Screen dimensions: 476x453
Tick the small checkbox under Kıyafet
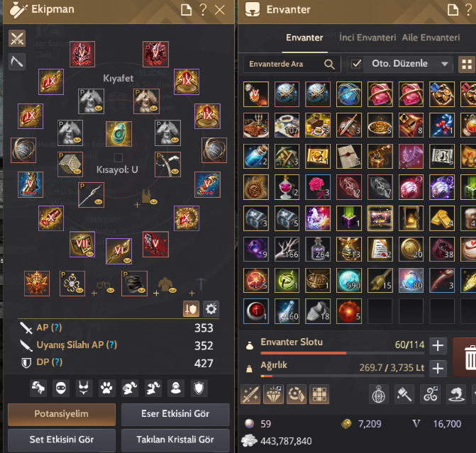click(x=118, y=157)
